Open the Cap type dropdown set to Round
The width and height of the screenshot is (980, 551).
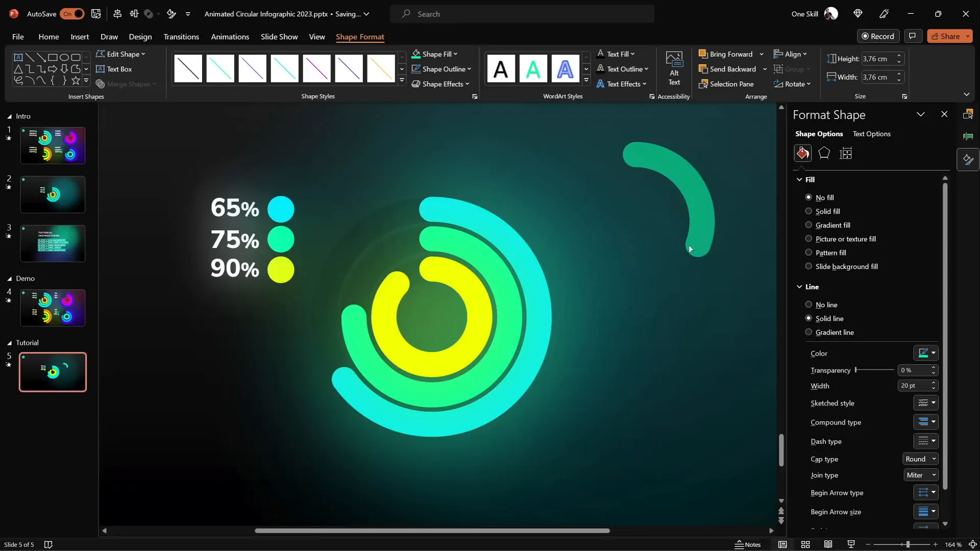920,459
